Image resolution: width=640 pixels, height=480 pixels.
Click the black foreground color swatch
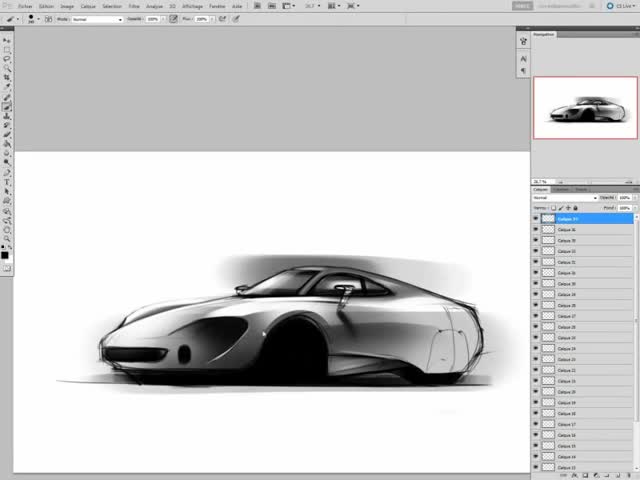5,254
